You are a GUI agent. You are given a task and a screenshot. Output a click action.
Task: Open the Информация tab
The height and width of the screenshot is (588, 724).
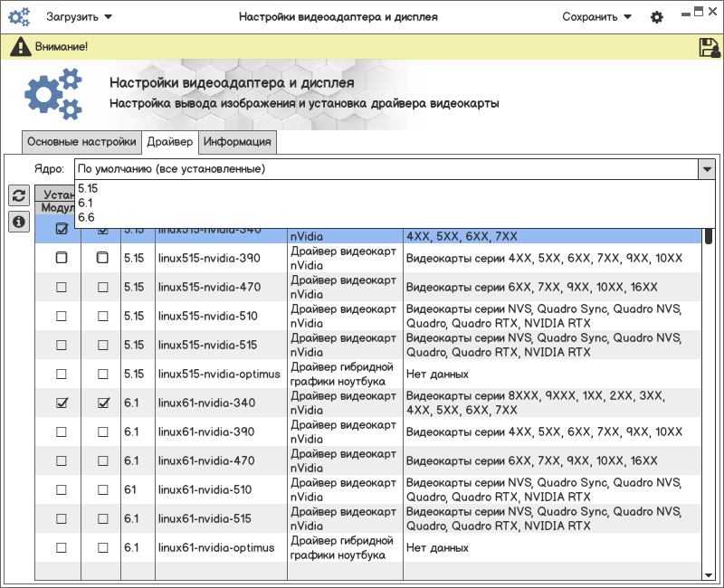[x=237, y=142]
